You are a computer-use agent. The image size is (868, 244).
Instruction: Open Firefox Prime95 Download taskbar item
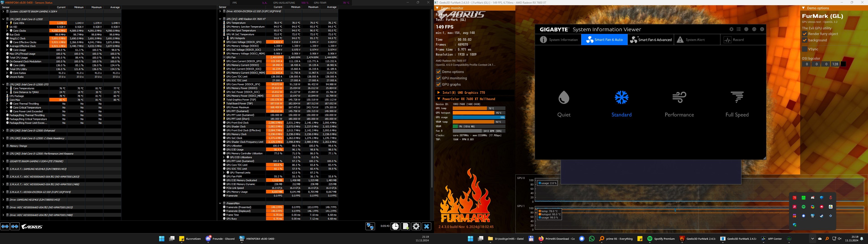point(556,239)
